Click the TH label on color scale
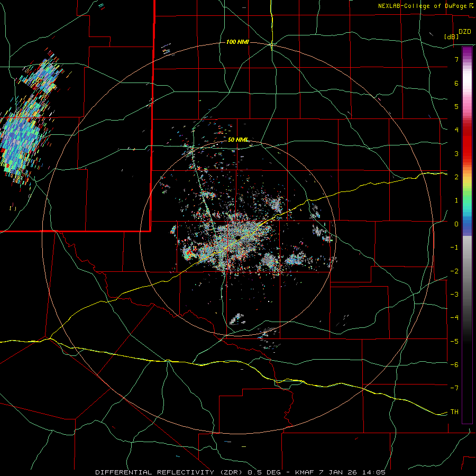Screen dimensions: 476x476 pos(454,411)
